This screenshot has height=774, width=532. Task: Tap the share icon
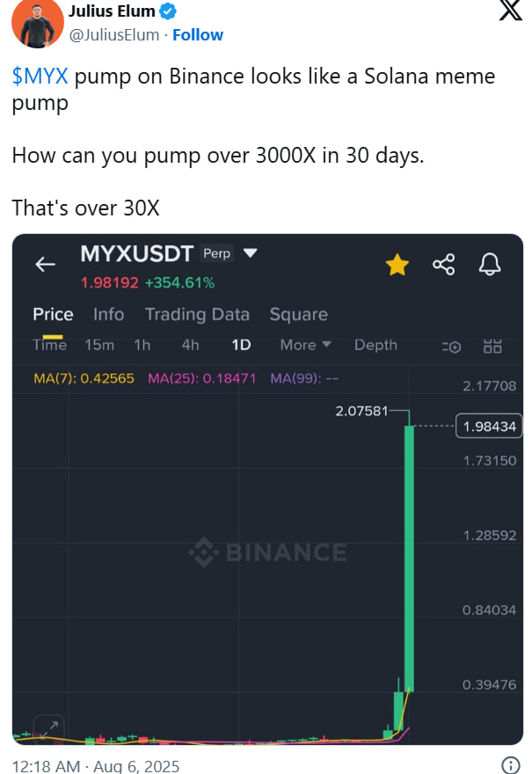(444, 264)
